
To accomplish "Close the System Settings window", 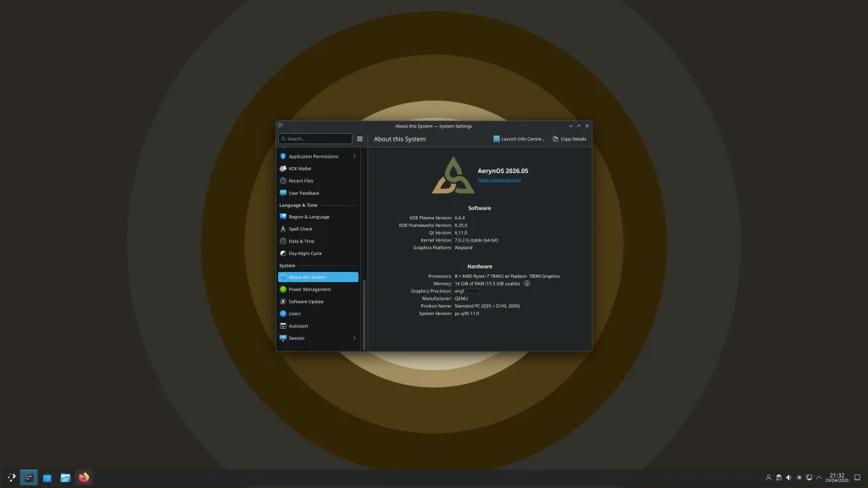I will coord(587,125).
